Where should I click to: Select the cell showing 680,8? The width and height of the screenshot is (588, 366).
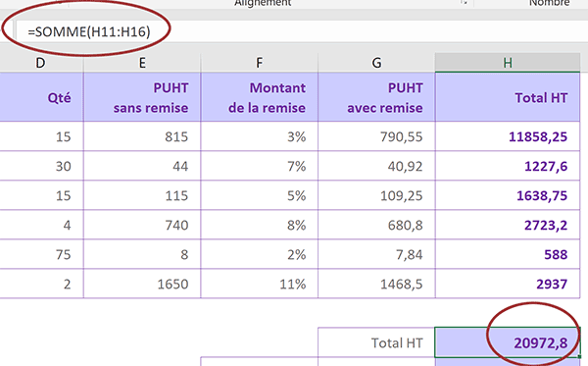point(376,225)
